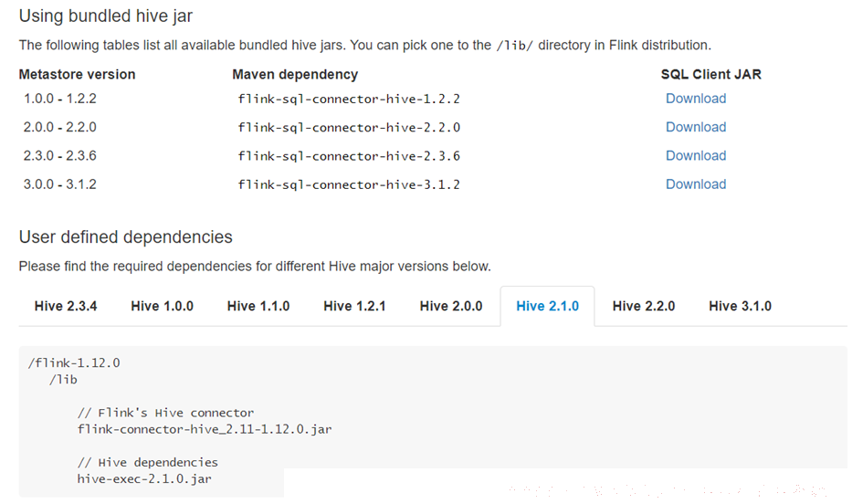Show the Hive 1.2.1 dependencies tab
The height and width of the screenshot is (504, 852).
(x=354, y=306)
